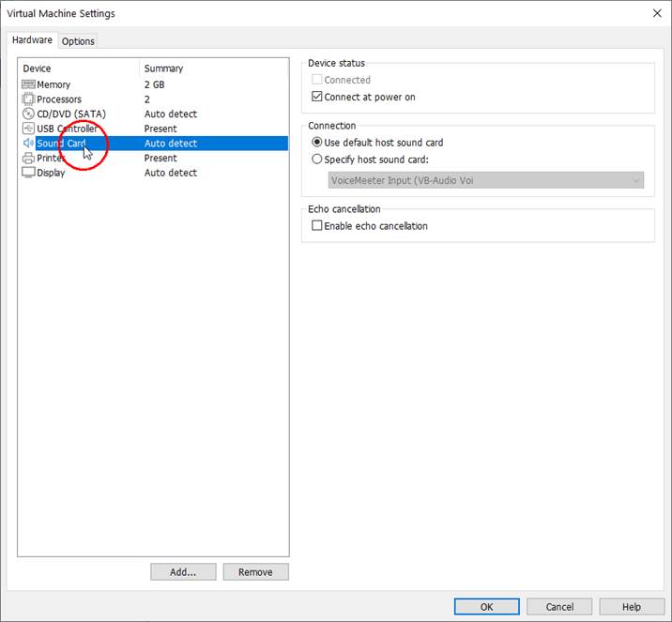The width and height of the screenshot is (672, 622).
Task: Open Help for virtual machine settings
Action: pos(632,607)
